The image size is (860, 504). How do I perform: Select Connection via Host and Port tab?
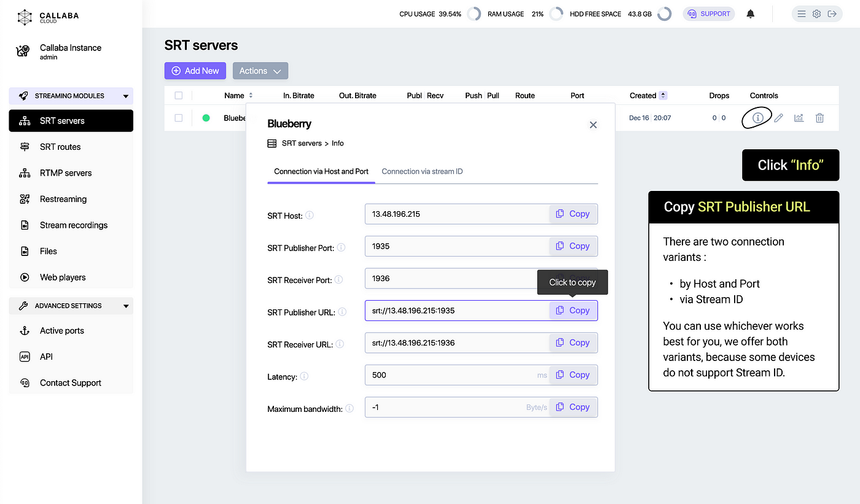(x=321, y=171)
